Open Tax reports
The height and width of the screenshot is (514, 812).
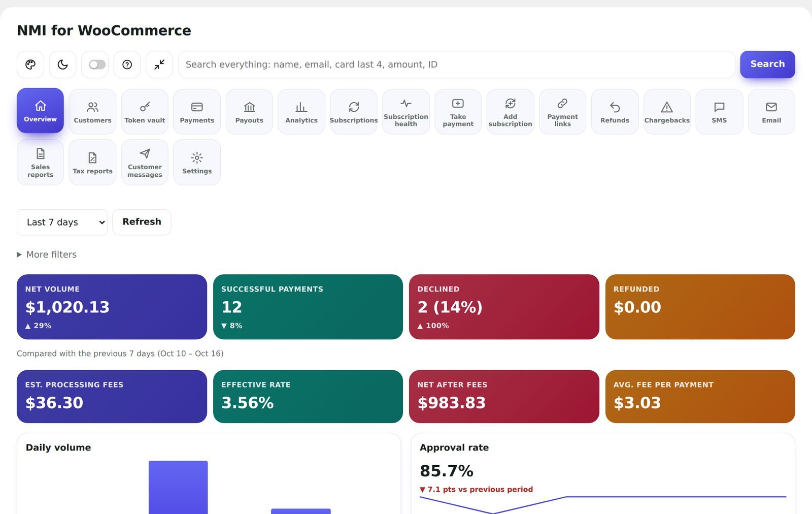(x=92, y=163)
